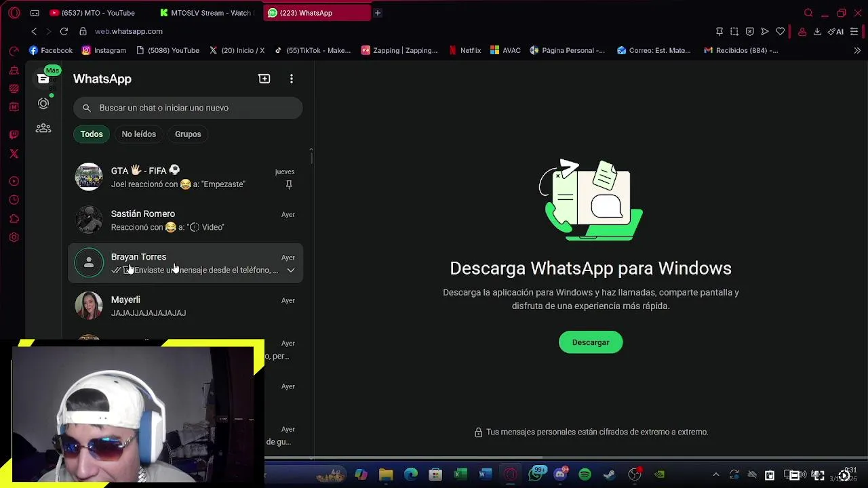This screenshot has width=868, height=488.
Task: Click the search chat input field
Action: point(188,108)
